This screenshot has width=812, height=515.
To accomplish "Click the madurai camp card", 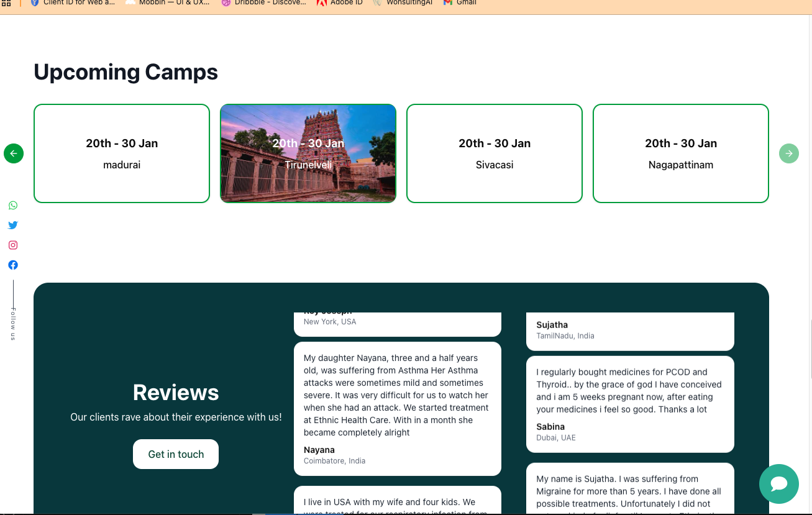I will 122,153.
